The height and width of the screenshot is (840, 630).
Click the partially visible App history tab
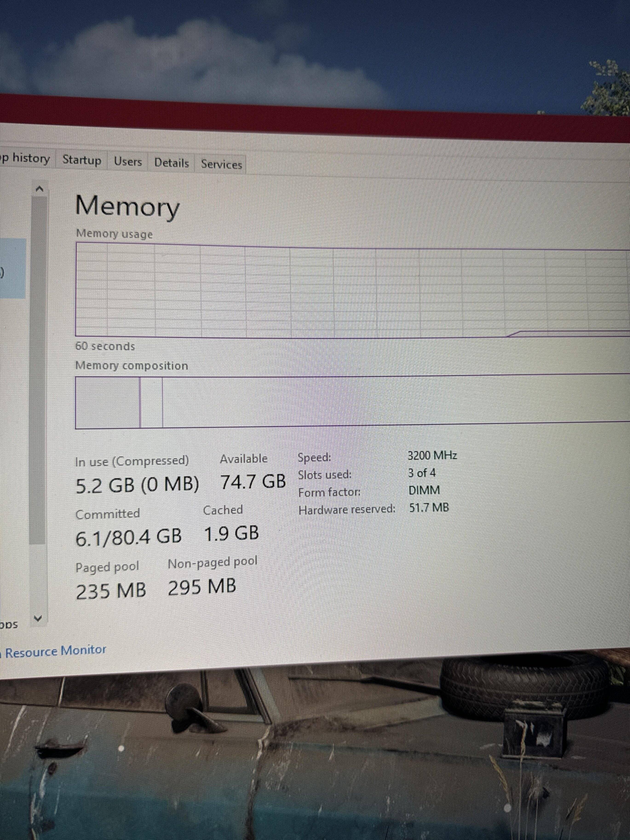click(x=26, y=158)
